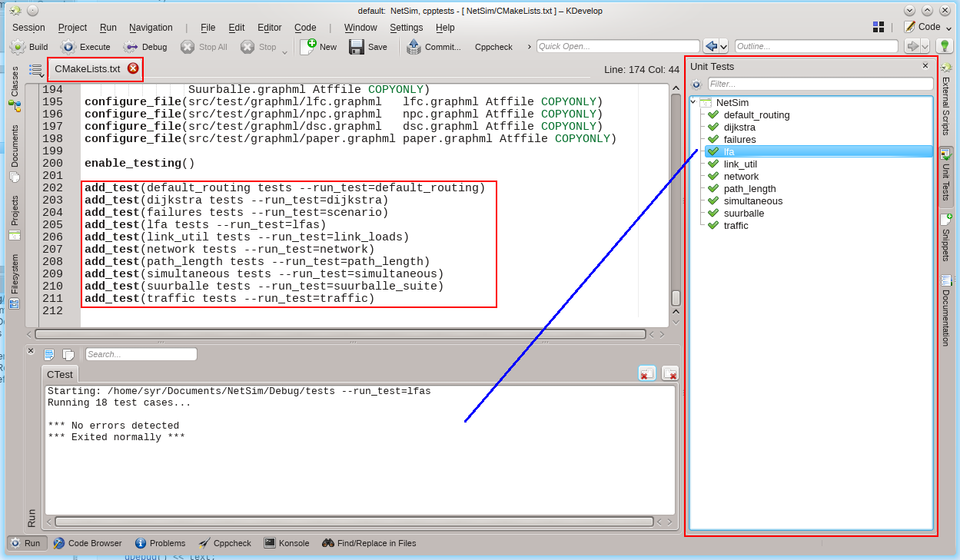
Task: Click the editor vertical scrollbar handle
Action: (x=676, y=297)
